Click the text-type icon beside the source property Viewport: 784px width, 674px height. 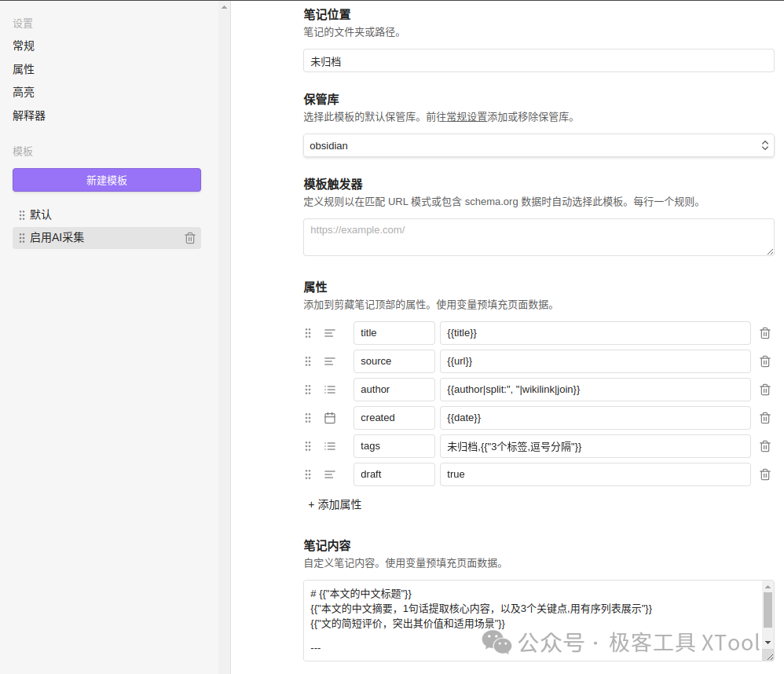click(330, 361)
